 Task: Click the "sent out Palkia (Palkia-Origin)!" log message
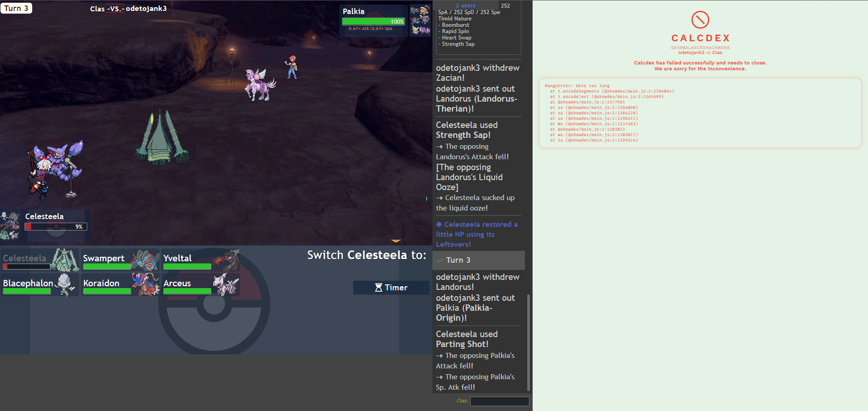pos(476,308)
